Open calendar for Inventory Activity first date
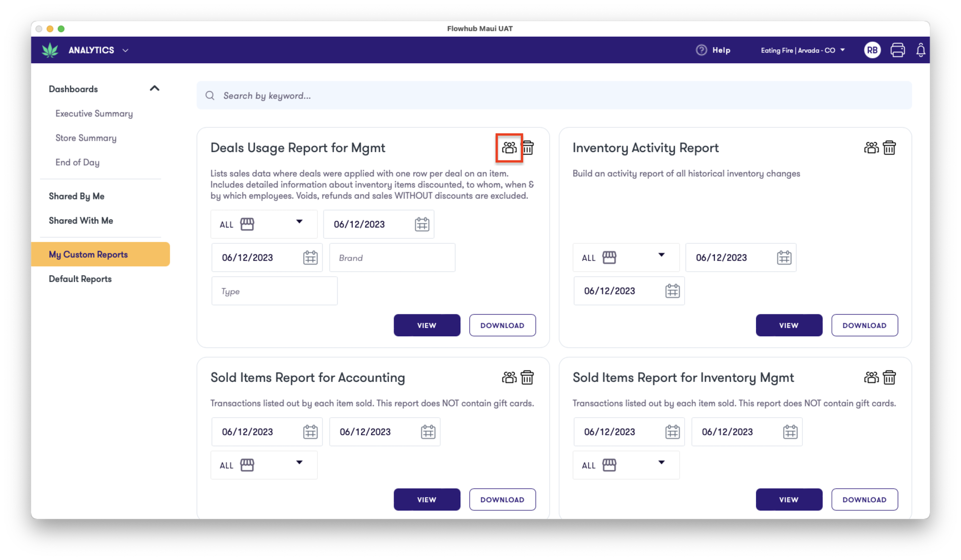 784,257
